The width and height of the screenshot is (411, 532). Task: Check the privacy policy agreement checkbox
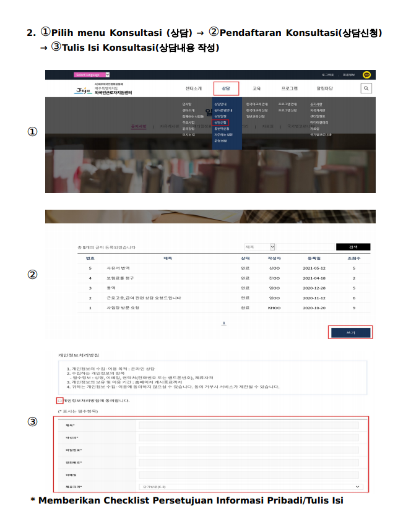[59, 400]
